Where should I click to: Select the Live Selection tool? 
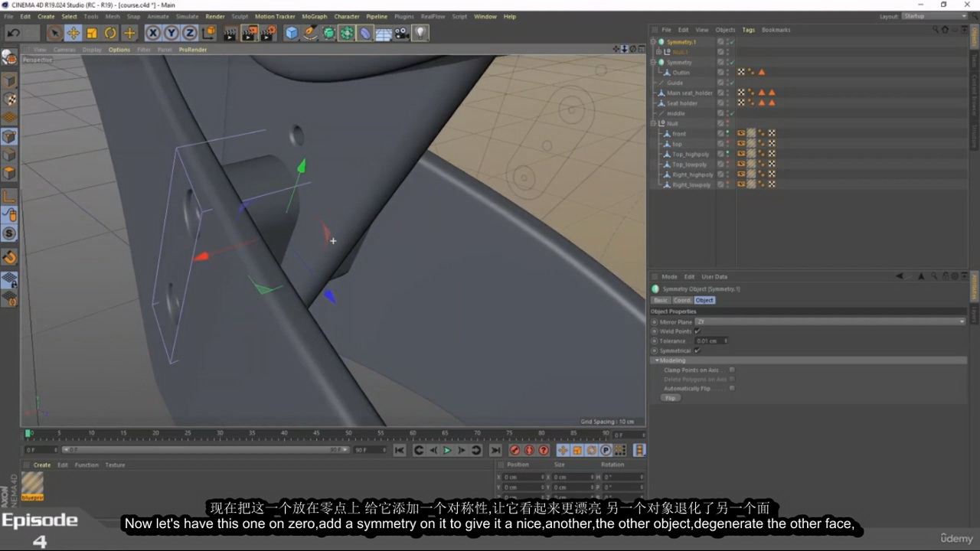click(x=54, y=33)
